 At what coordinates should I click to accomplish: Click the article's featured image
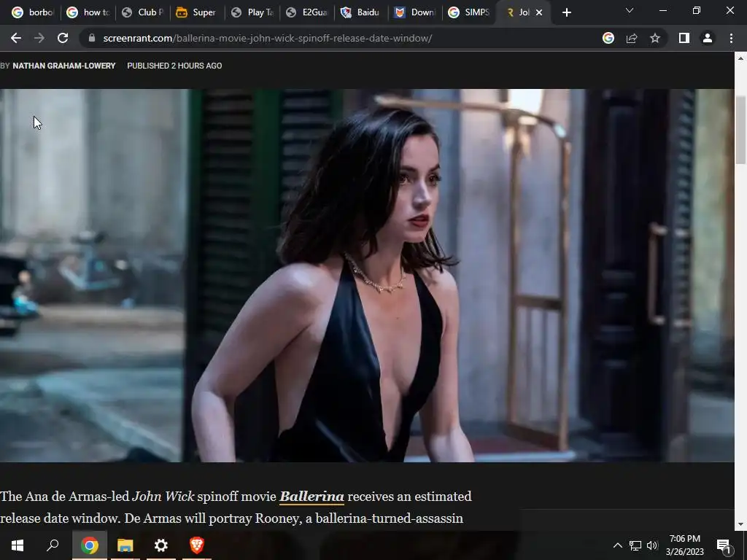(x=367, y=275)
